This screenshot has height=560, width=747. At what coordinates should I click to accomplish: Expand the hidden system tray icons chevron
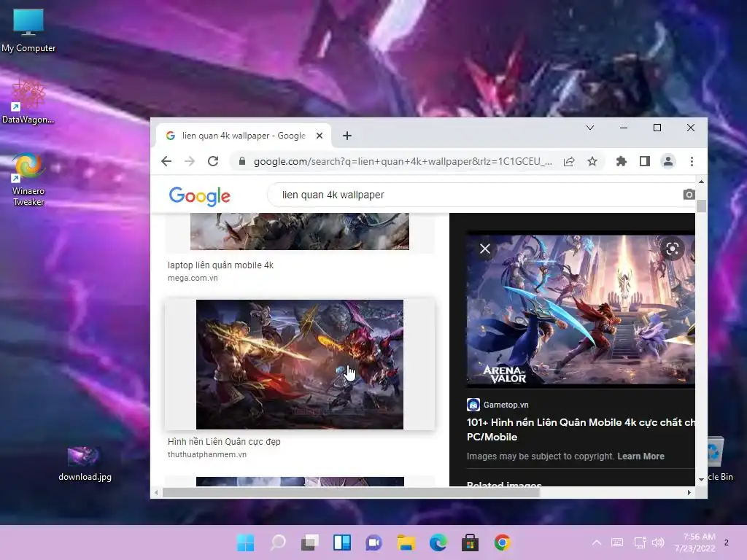[597, 542]
